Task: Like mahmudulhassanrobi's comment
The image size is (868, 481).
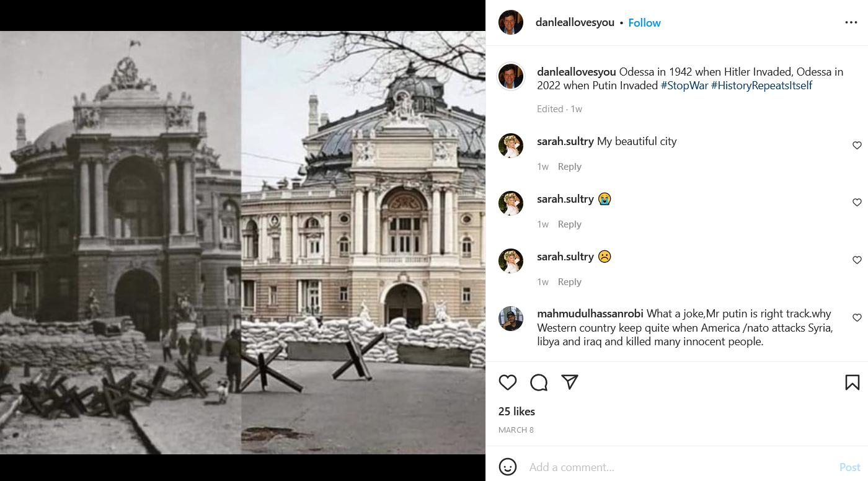Action: pos(857,317)
